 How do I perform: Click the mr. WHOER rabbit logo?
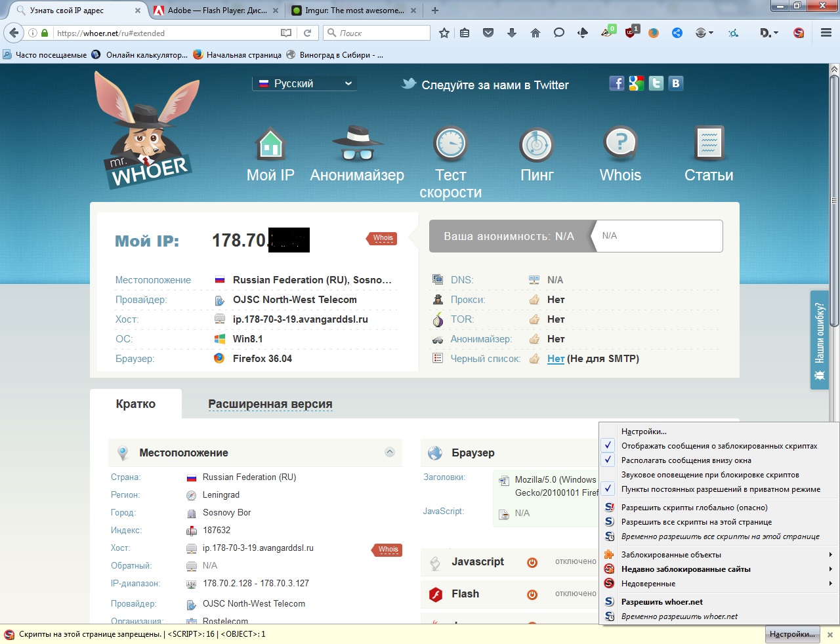[x=148, y=130]
